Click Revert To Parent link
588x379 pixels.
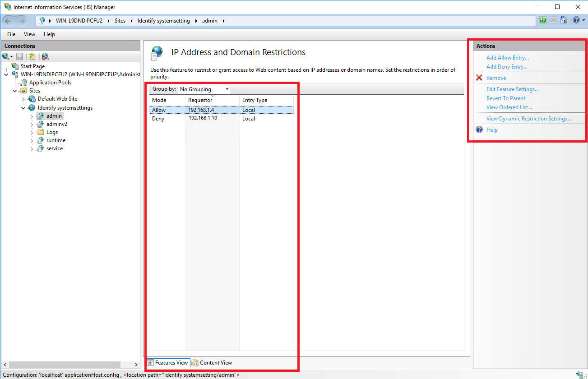506,98
